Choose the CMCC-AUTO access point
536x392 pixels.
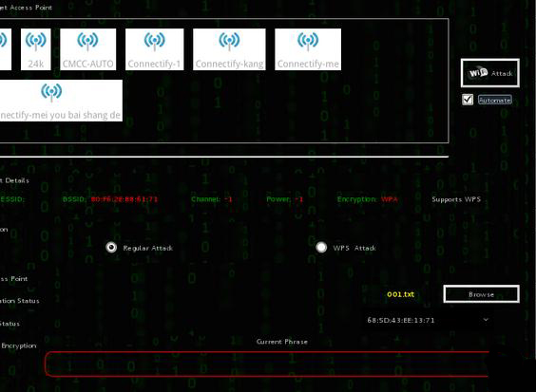point(87,49)
